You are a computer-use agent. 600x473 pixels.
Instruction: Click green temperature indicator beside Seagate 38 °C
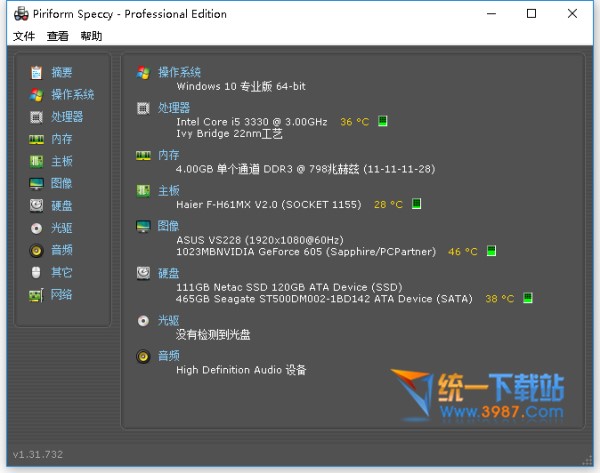(528, 298)
